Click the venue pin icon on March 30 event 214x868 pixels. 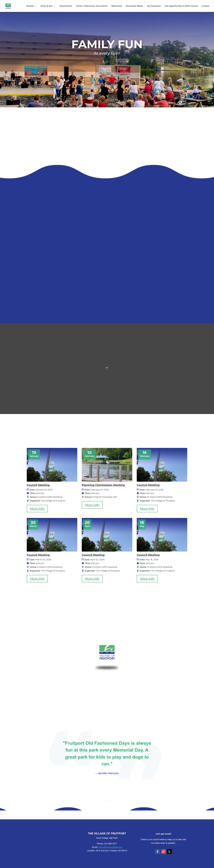tap(28, 567)
